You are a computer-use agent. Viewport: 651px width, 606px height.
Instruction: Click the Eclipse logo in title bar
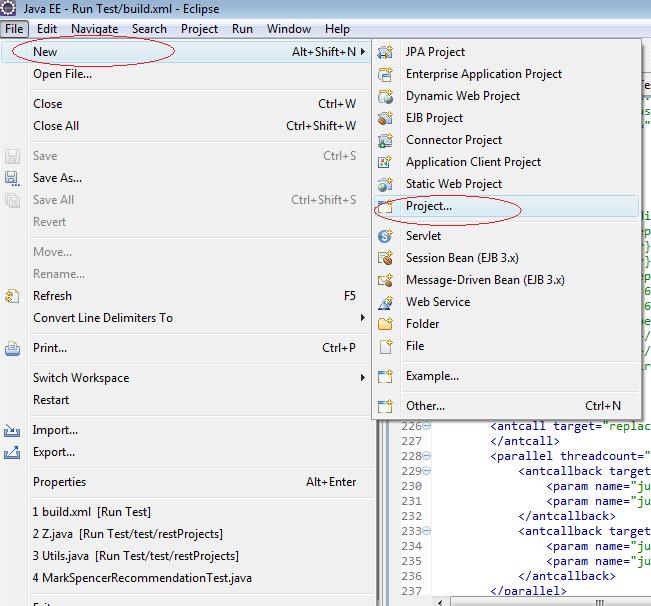point(8,8)
